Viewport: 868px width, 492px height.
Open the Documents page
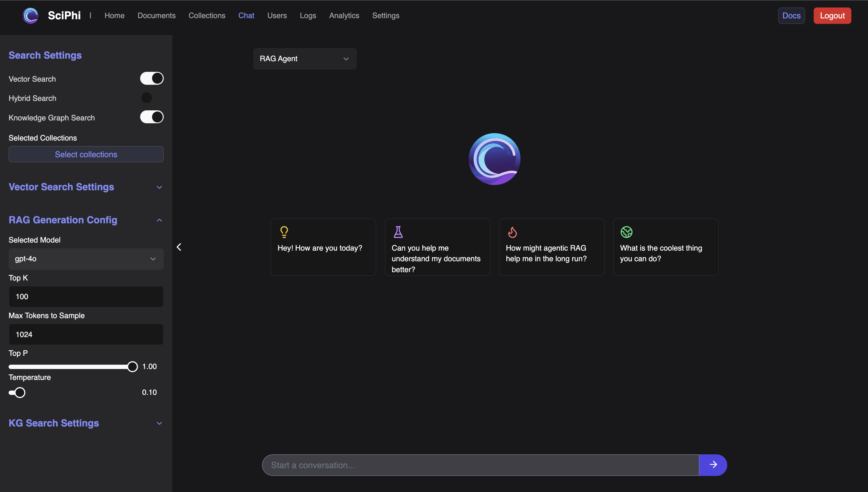point(156,16)
